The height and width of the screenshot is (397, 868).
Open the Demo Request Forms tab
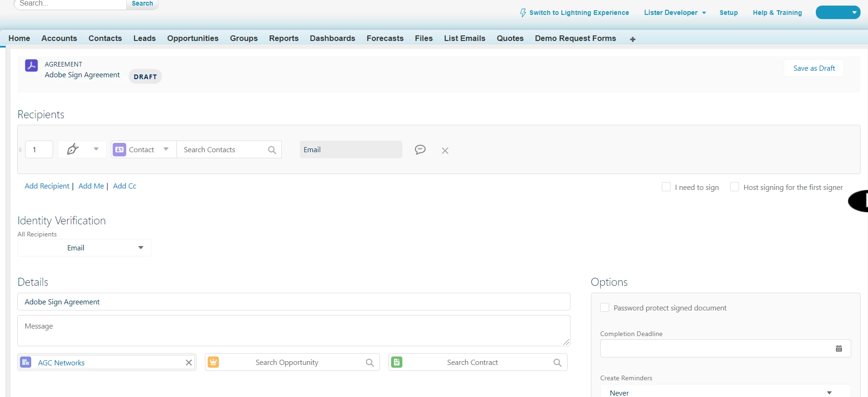(x=575, y=38)
